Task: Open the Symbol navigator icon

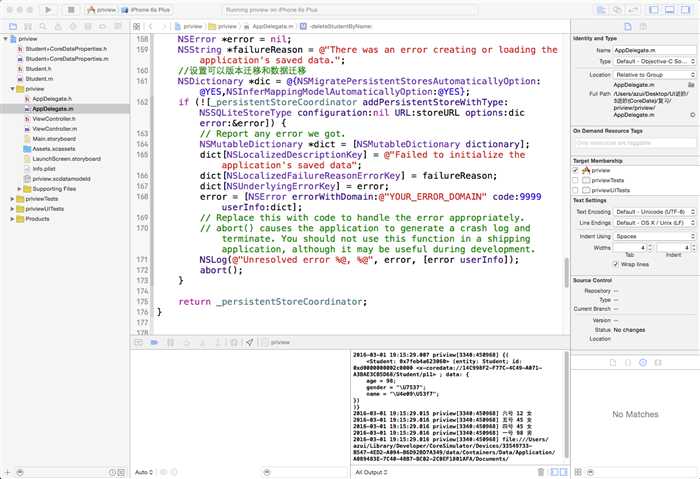Action: (28, 27)
